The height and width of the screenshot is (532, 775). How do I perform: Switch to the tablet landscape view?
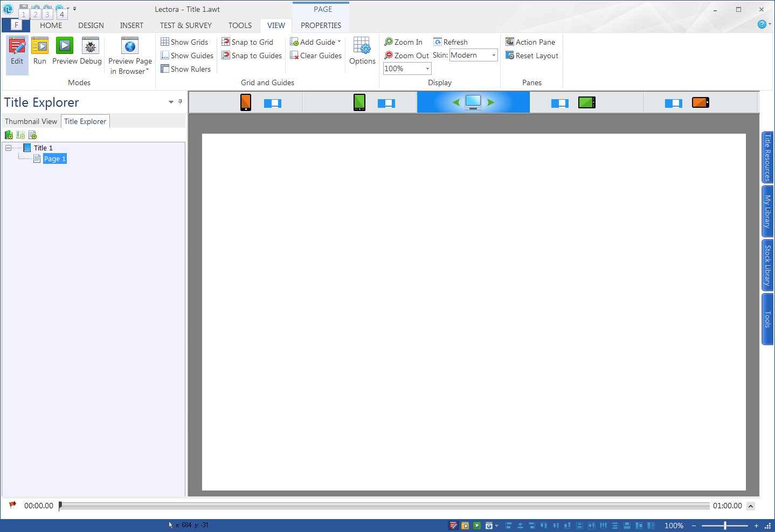(x=587, y=102)
